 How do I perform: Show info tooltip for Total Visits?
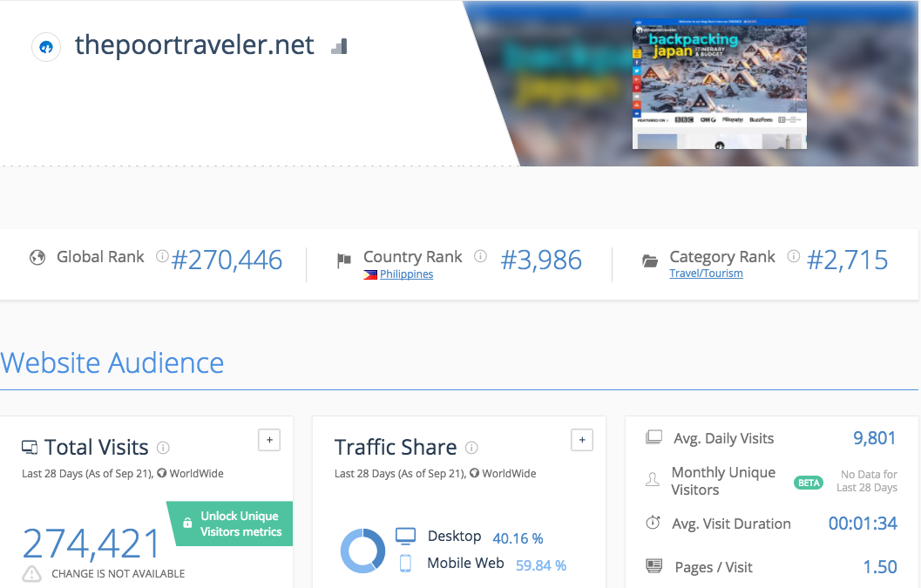click(x=163, y=448)
